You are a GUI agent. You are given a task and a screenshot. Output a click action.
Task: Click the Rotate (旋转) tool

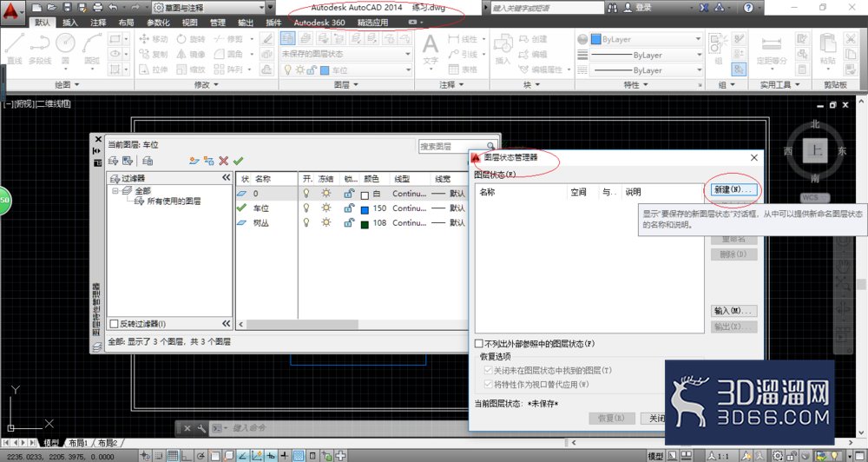click(x=191, y=39)
